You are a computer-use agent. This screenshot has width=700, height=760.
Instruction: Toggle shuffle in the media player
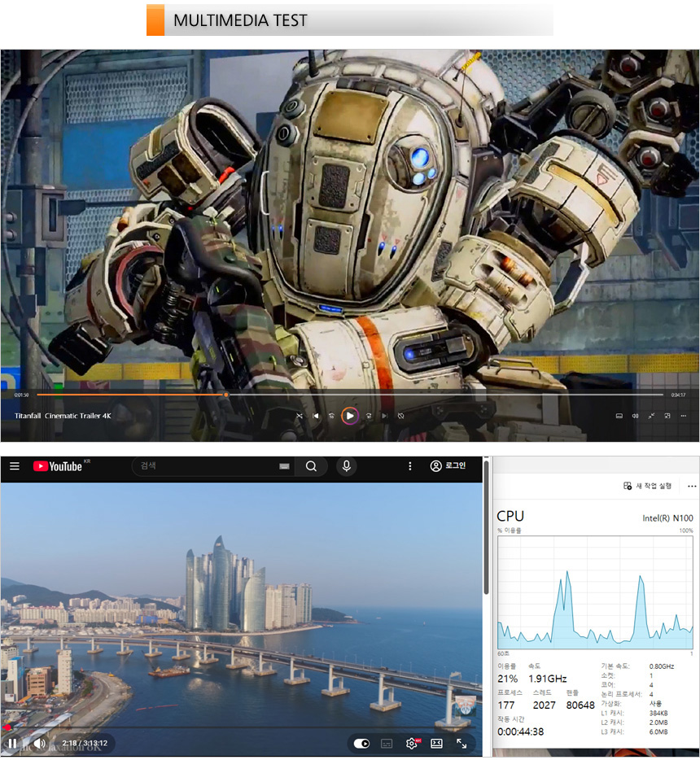[x=299, y=416]
